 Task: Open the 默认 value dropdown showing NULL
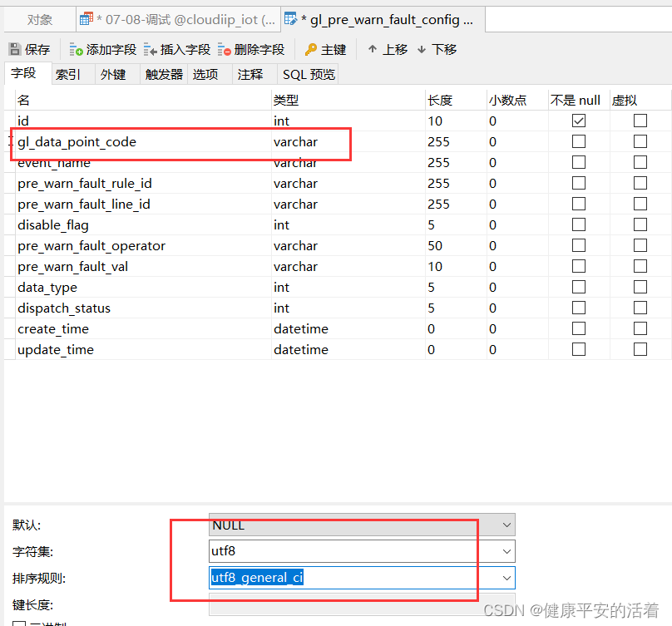click(x=506, y=525)
